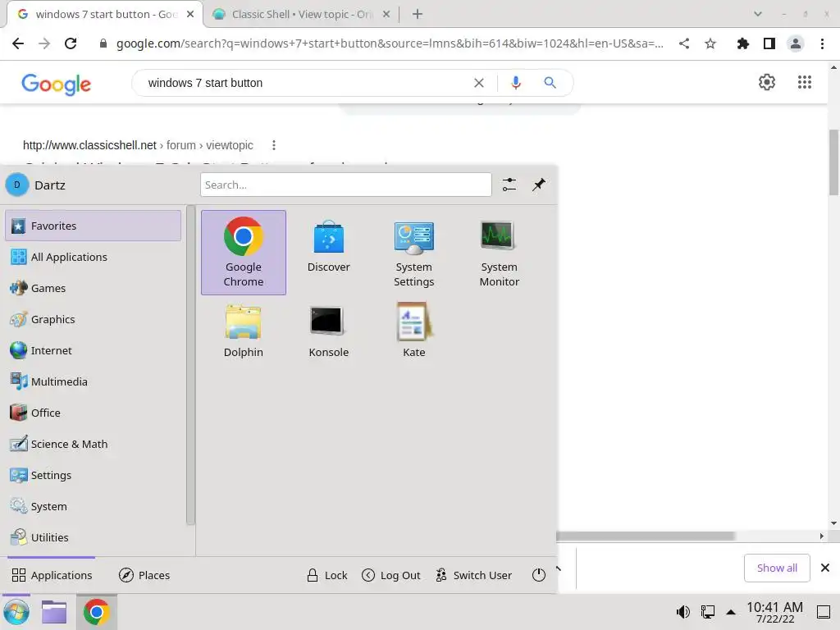Click Windows 7 style start button
The width and height of the screenshot is (840, 630).
[16, 612]
